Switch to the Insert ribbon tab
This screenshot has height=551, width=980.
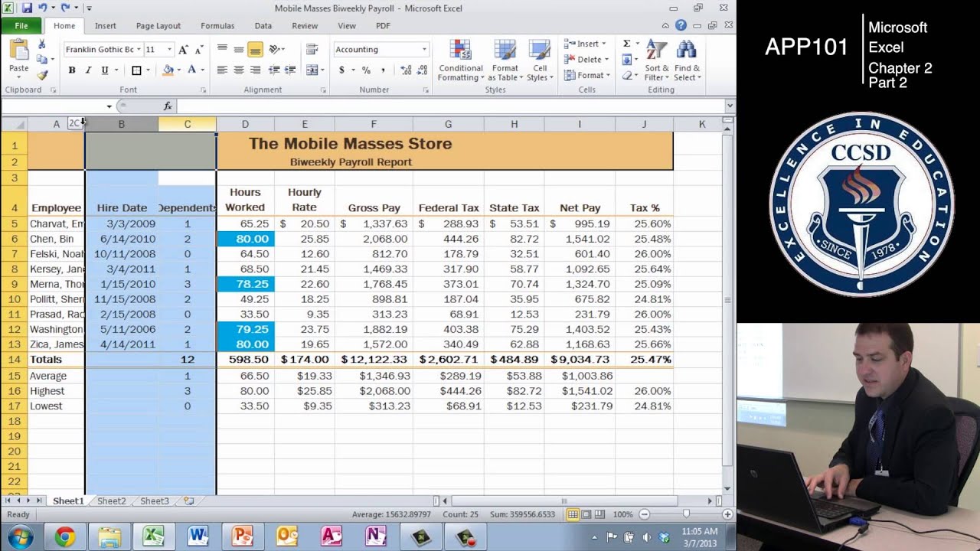coord(106,25)
